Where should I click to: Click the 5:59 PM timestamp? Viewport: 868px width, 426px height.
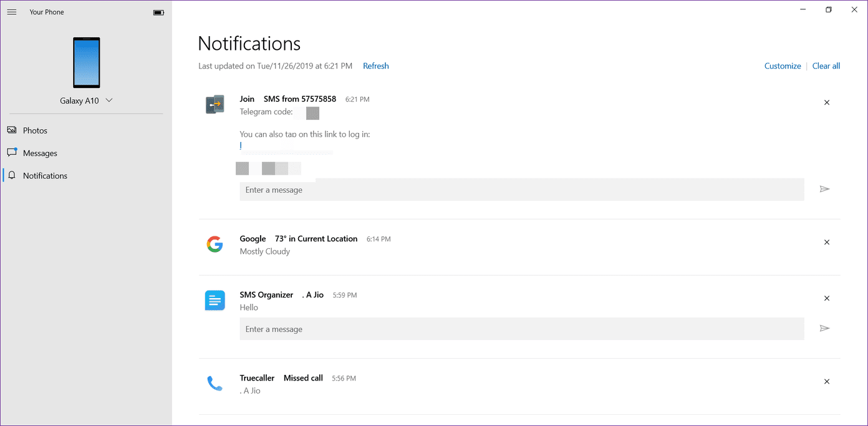click(345, 295)
